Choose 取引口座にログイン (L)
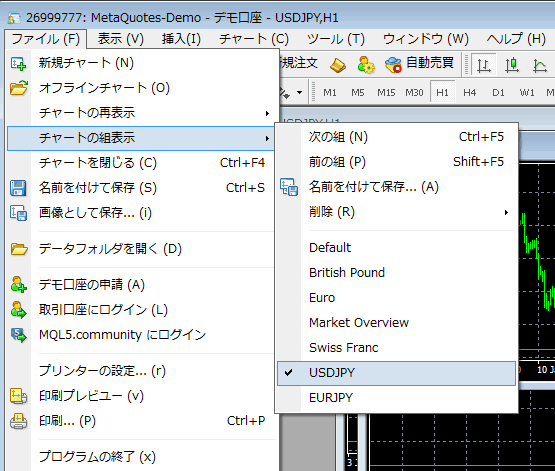Image resolution: width=555 pixels, height=471 pixels. click(141, 310)
